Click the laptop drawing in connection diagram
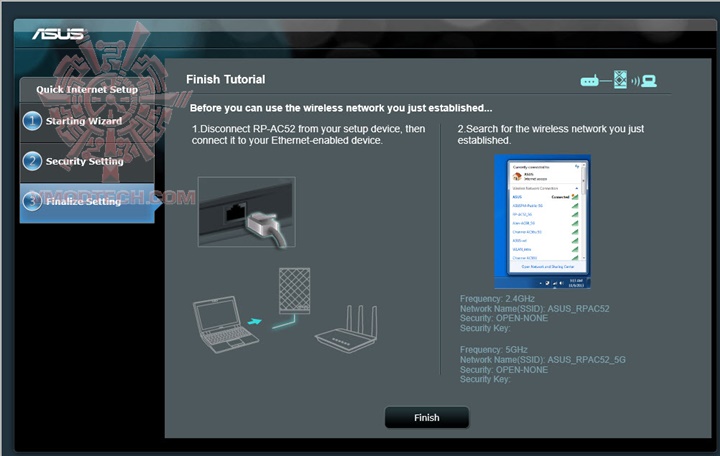 [x=225, y=324]
